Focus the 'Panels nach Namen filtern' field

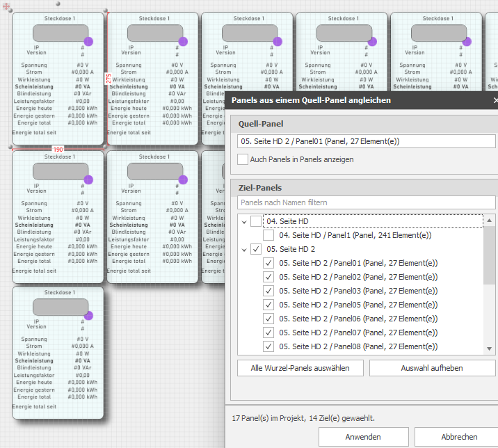pyautogui.click(x=366, y=202)
